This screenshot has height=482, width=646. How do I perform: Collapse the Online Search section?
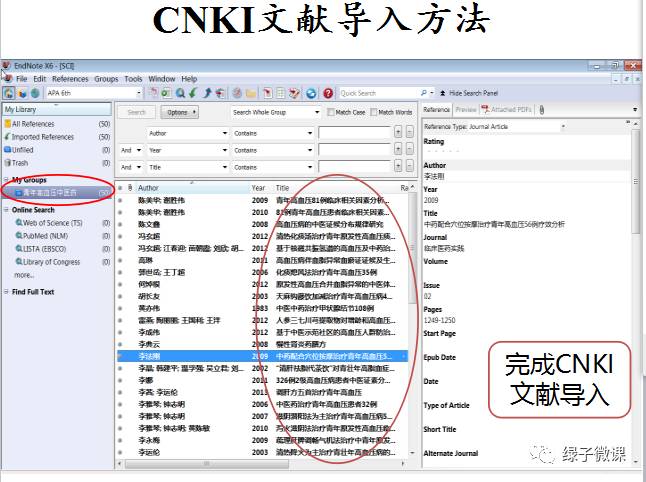coord(6,210)
